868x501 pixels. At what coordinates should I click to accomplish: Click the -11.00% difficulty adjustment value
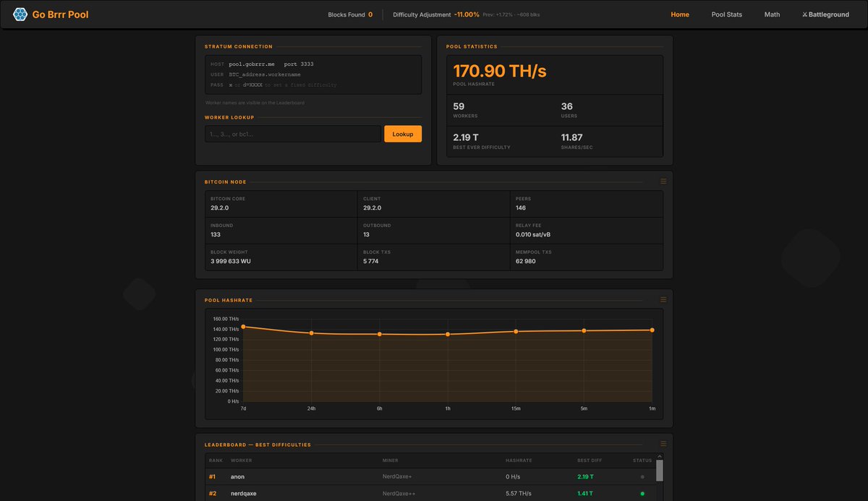(x=467, y=14)
